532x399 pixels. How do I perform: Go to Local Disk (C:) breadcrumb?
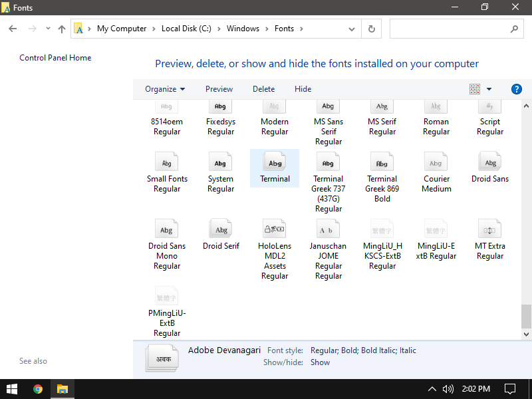186,29
